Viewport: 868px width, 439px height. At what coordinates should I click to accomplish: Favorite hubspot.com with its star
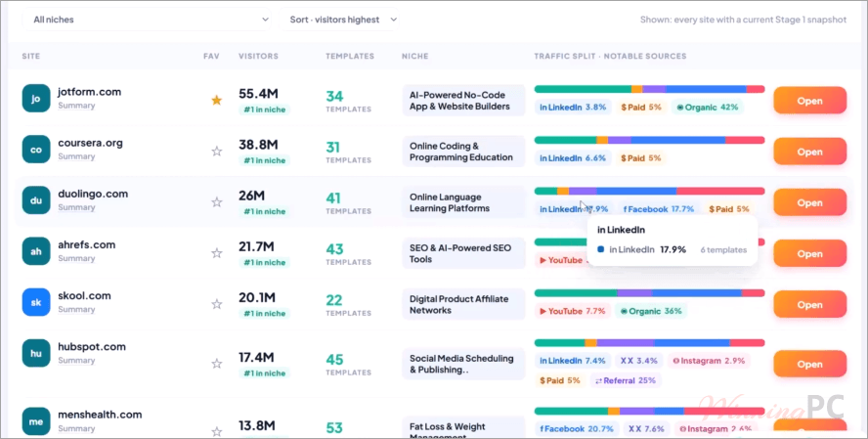click(x=217, y=364)
